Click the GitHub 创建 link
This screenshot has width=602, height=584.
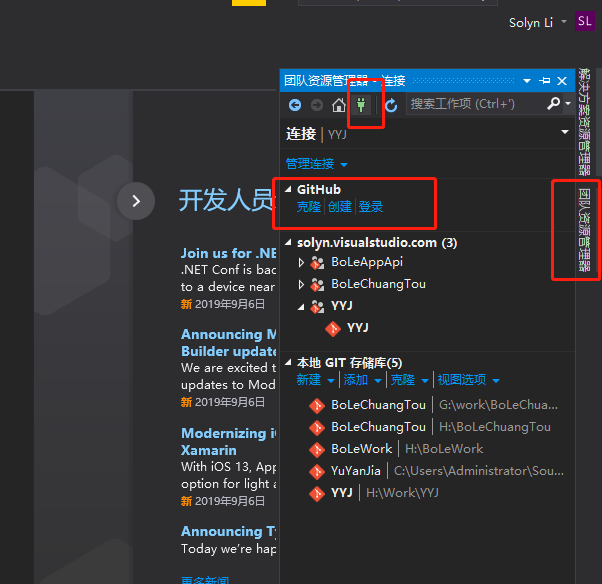coord(339,207)
